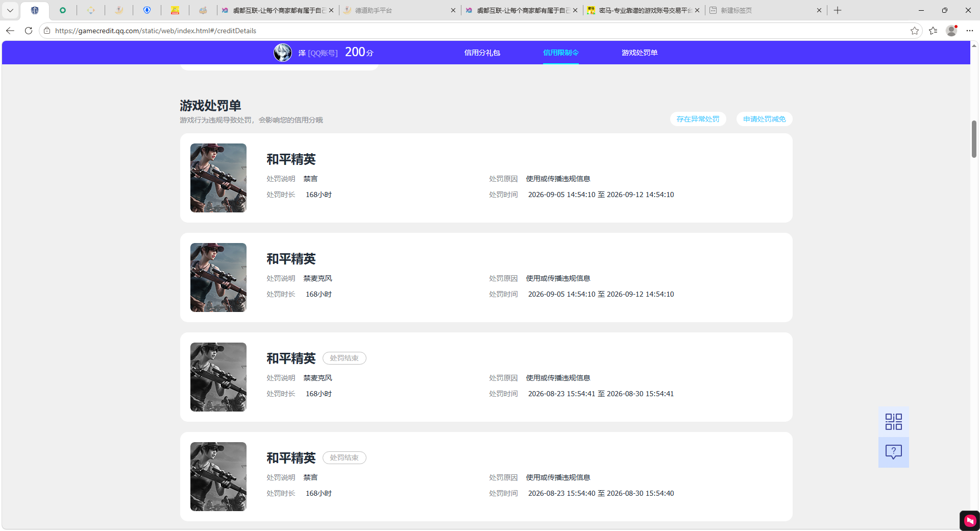Open the tab search dropdown arrow
Image resolution: width=980 pixels, height=531 pixels.
[10, 10]
